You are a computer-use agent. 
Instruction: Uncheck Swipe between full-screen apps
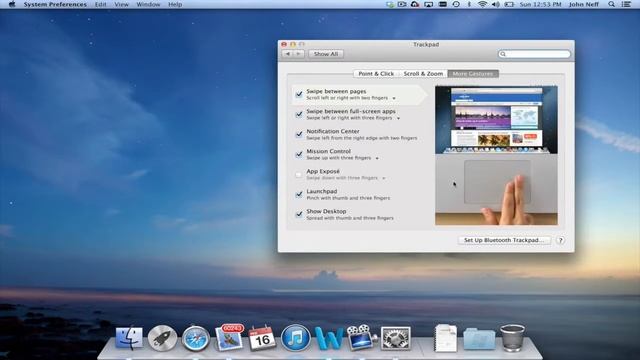pos(299,114)
